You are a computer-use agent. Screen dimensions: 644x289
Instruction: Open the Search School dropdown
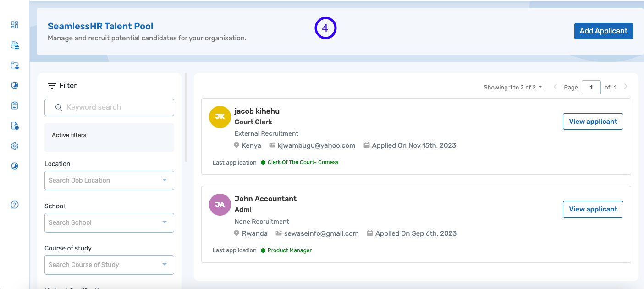tap(109, 222)
